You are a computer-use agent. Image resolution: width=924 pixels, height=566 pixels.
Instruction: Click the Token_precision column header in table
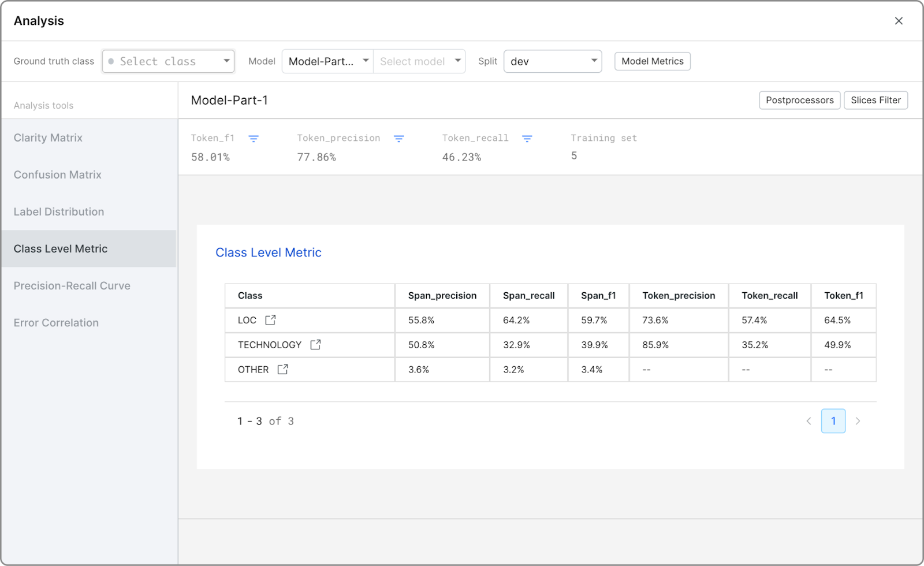coord(679,296)
